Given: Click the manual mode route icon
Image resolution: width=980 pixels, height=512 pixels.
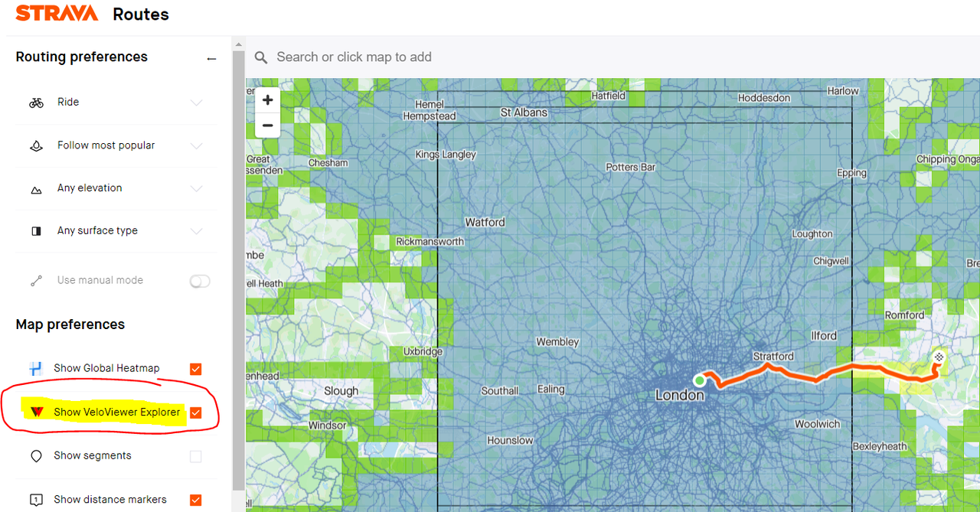Looking at the screenshot, I should 36,281.
